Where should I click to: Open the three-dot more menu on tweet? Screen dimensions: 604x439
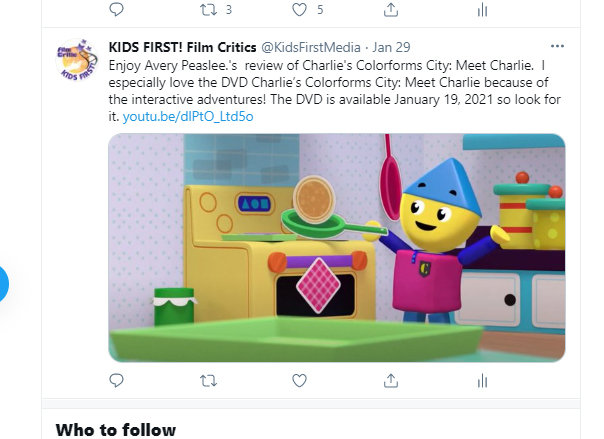557,46
